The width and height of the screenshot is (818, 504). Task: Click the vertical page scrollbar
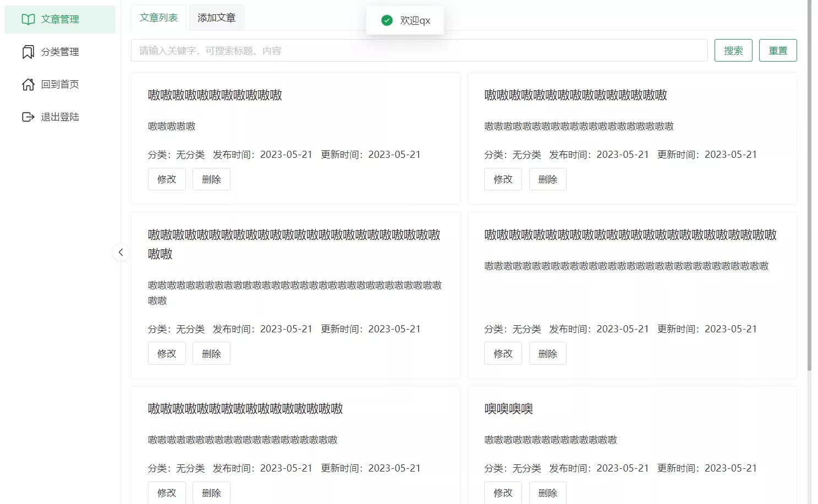click(x=809, y=185)
